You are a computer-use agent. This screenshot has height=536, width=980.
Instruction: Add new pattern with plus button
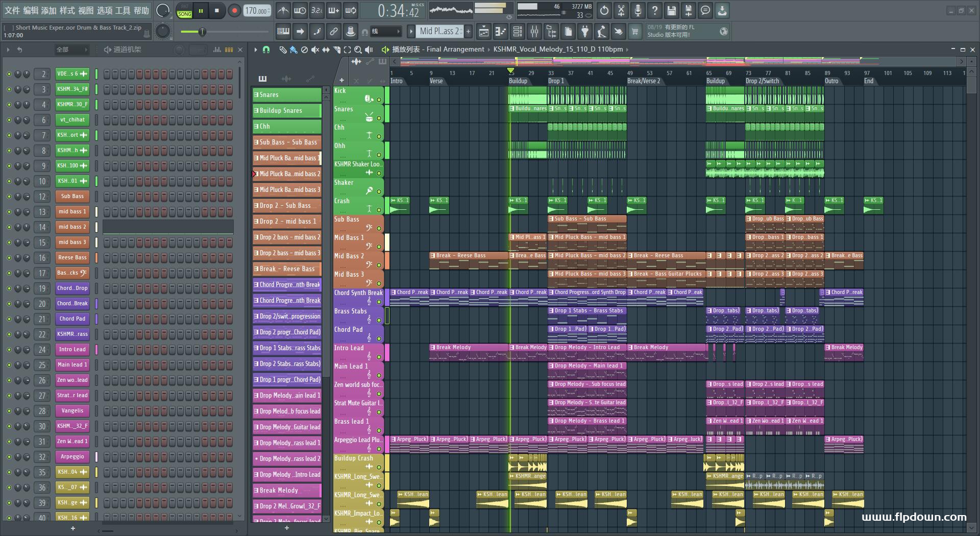pyautogui.click(x=468, y=32)
